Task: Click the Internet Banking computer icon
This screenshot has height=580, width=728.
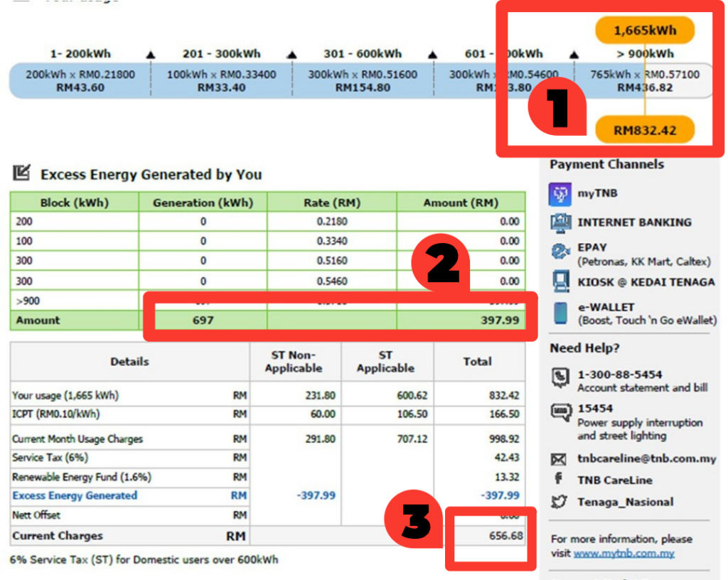Action: (x=560, y=223)
